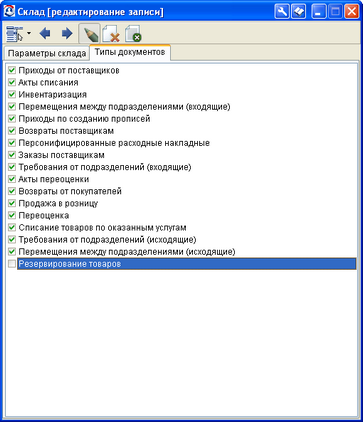Viewport: 363px width, 422px height.
Task: Select Продажа в розницу list item text
Action: point(58,203)
